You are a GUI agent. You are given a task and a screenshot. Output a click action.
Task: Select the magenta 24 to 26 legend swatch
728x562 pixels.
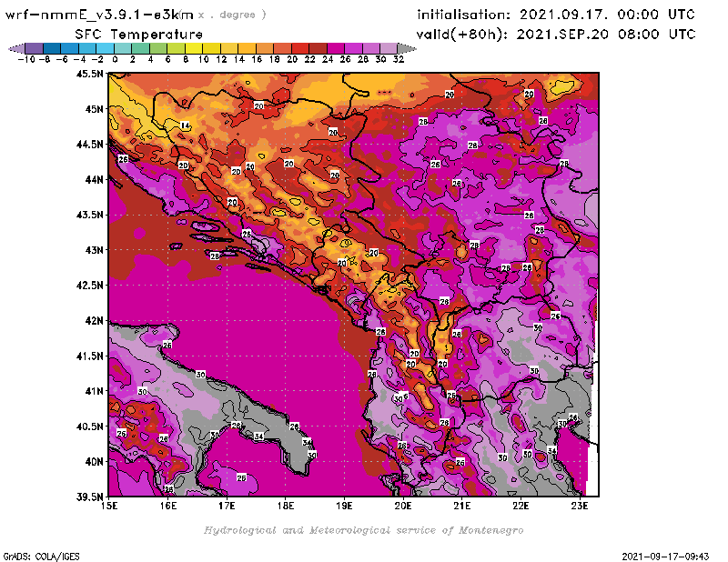click(x=336, y=48)
